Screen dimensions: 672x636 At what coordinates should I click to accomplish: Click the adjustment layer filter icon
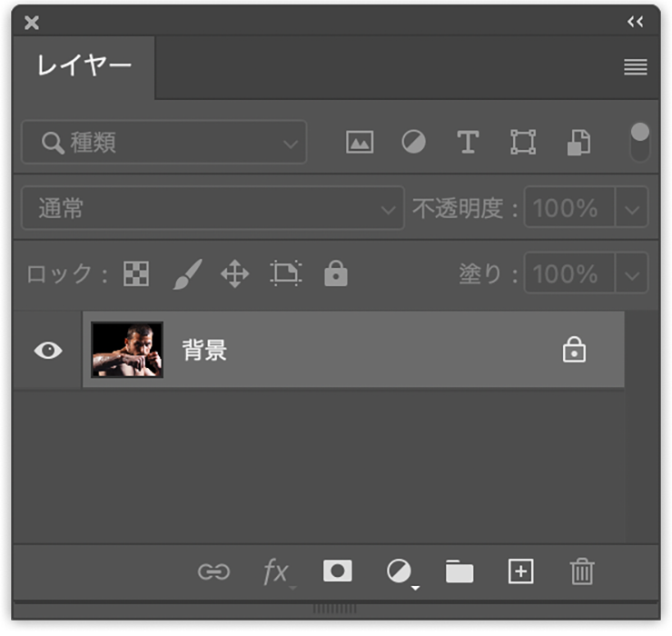[x=414, y=143]
